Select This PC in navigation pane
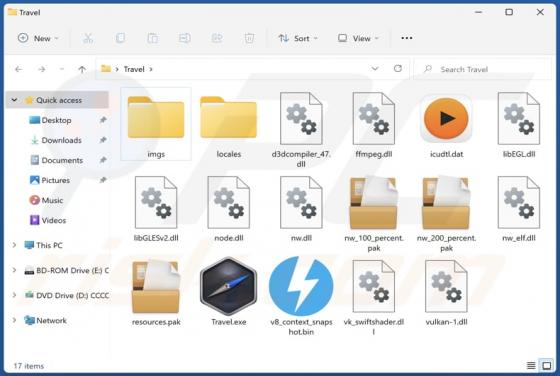This screenshot has width=560, height=376. tap(49, 245)
